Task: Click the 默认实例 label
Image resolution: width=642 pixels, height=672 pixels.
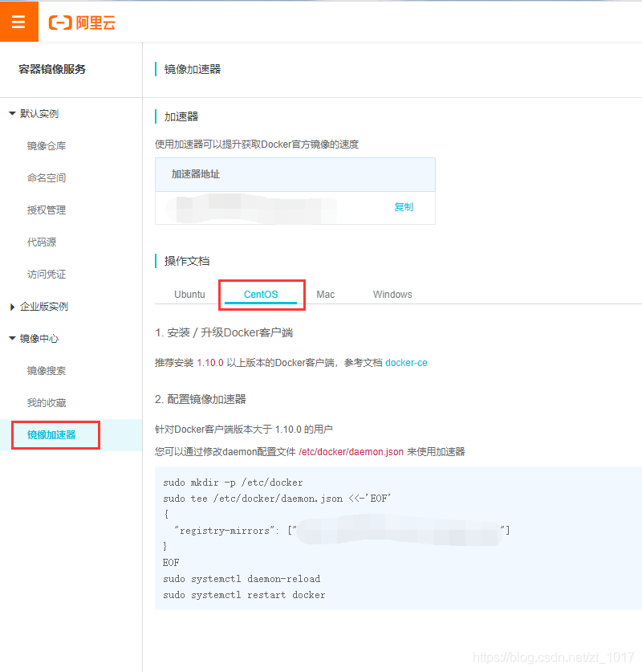Action: coord(39,113)
